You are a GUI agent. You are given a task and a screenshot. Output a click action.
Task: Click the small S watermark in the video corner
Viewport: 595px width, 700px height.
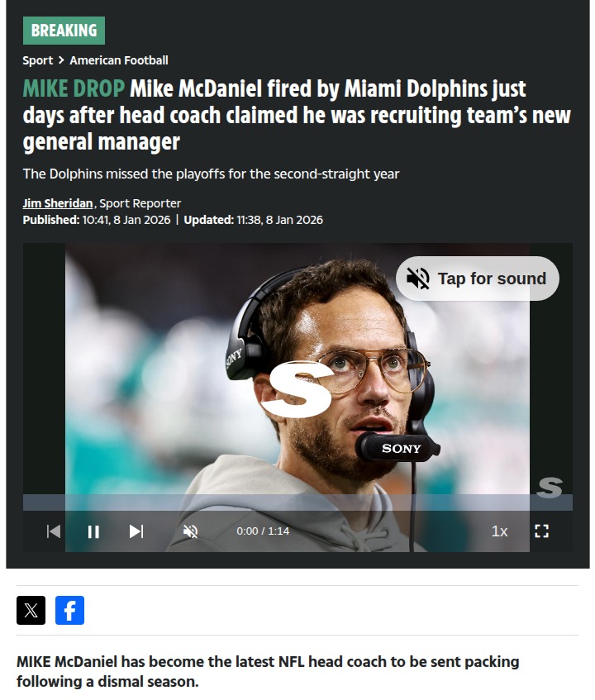point(550,488)
